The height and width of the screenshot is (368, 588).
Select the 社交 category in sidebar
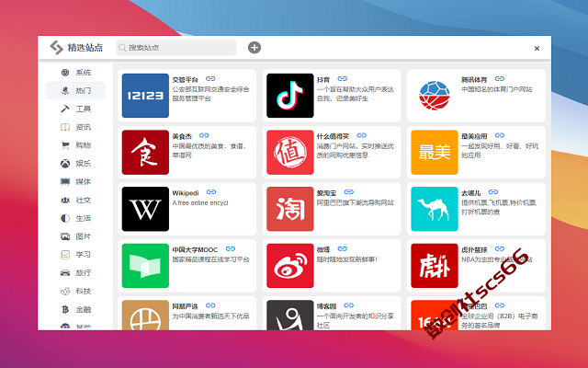point(75,201)
